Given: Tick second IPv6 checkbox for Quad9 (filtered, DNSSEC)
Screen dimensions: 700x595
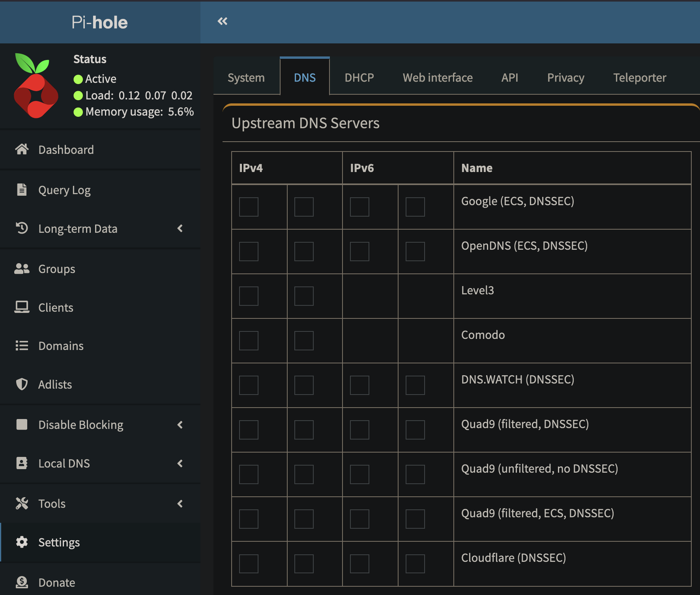Looking at the screenshot, I should pos(415,430).
